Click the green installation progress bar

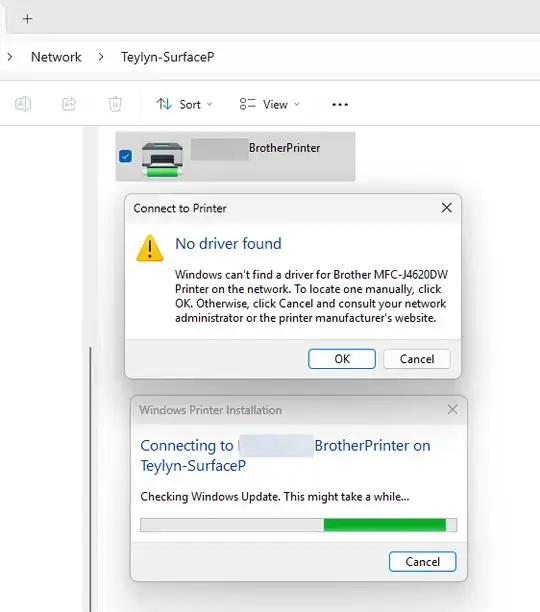pos(298,525)
